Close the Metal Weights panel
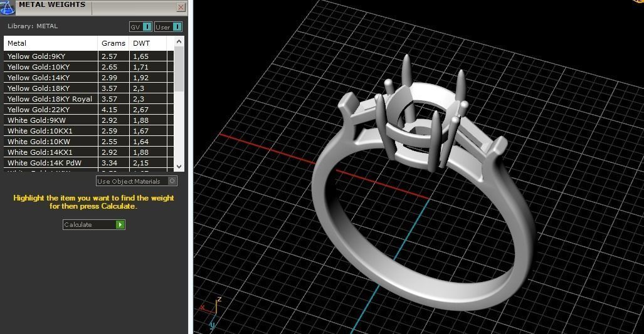 tap(181, 7)
